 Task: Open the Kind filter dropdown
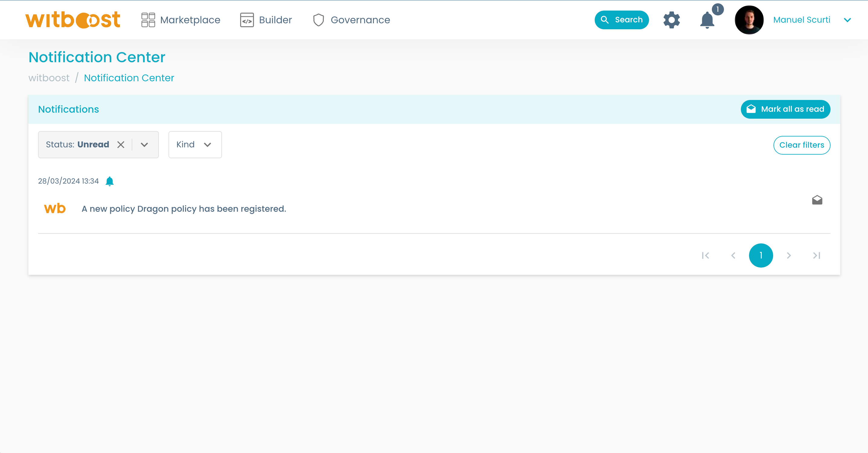click(195, 145)
